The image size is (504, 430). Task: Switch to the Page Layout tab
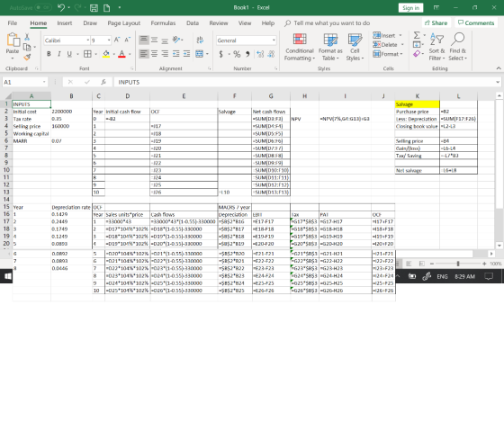124,23
